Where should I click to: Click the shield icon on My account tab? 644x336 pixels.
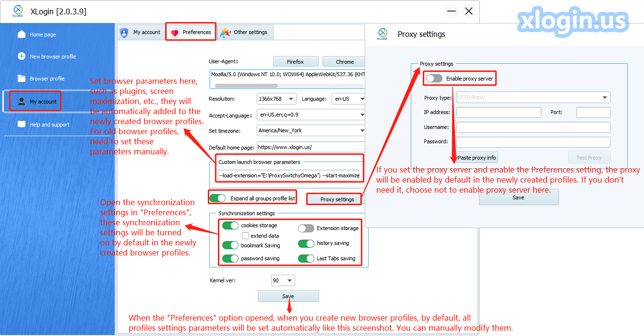tap(124, 33)
